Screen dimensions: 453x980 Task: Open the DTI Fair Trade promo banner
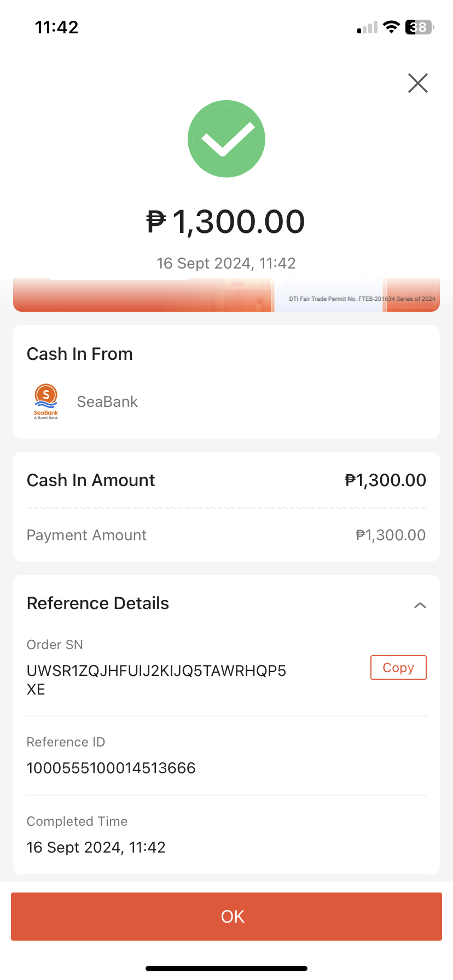point(226,295)
